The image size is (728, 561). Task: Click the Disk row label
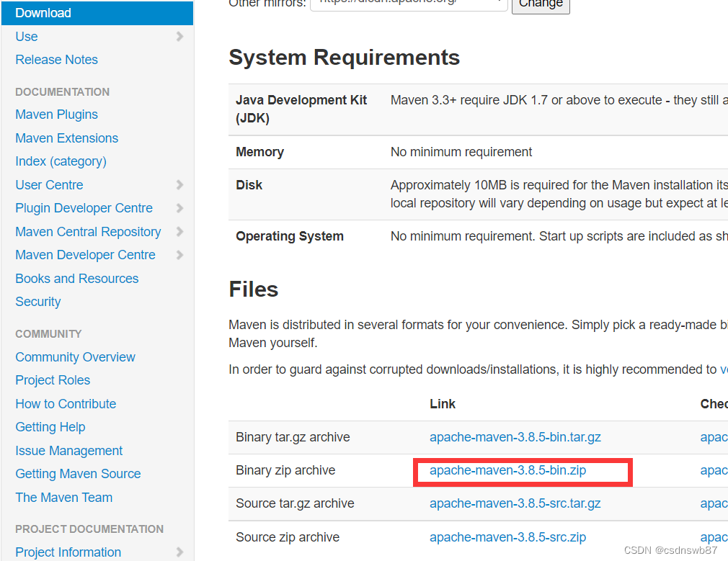pos(249,184)
